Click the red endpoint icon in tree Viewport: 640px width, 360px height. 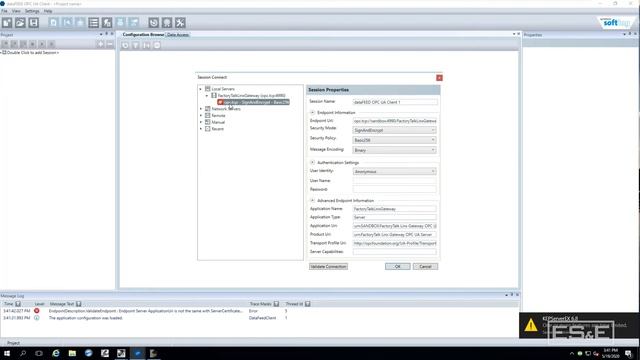coord(220,102)
